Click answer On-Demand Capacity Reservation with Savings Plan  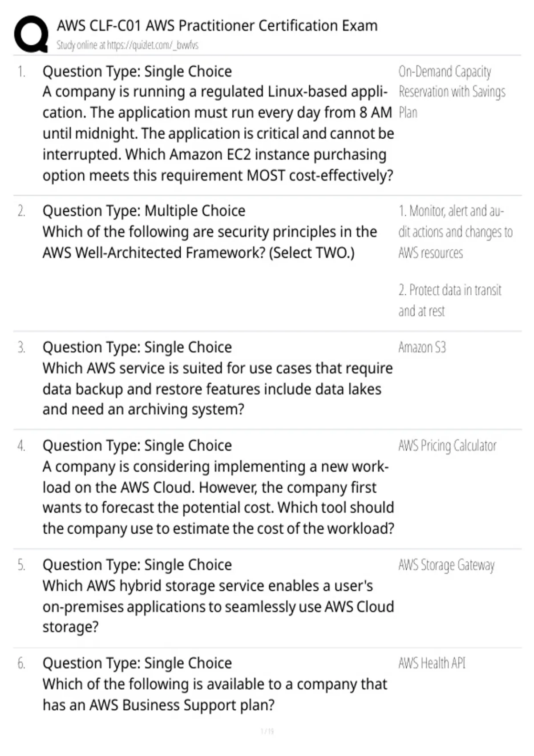(x=452, y=92)
